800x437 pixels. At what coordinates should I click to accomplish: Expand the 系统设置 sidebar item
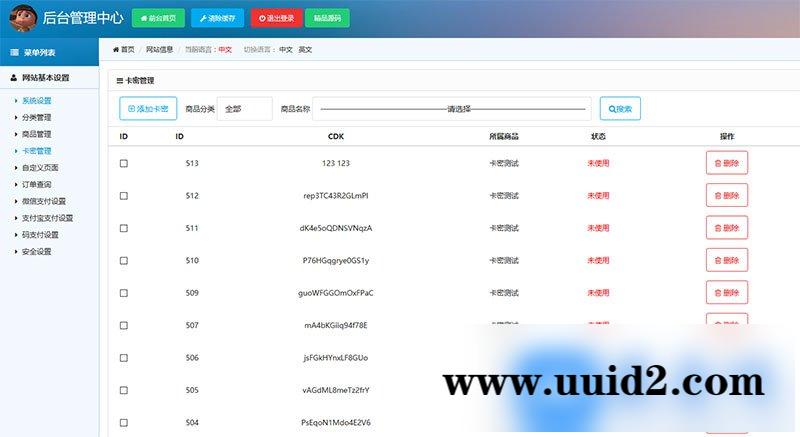pos(37,101)
